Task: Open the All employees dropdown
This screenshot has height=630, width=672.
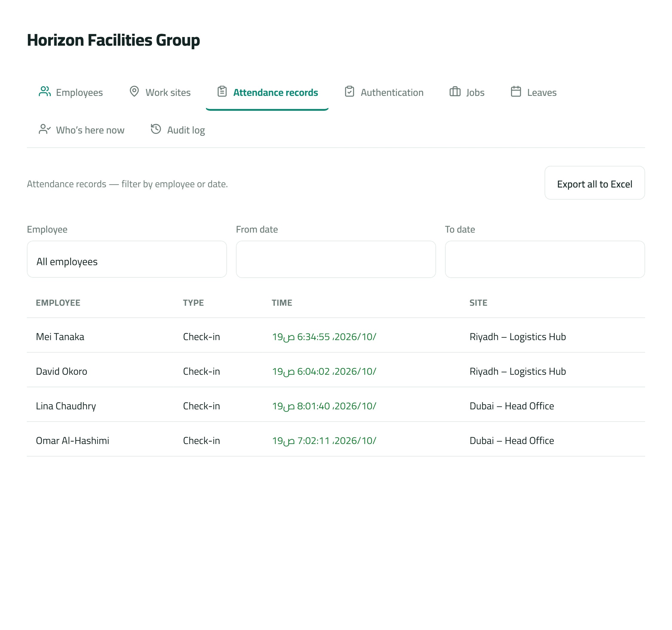Action: pyautogui.click(x=127, y=259)
